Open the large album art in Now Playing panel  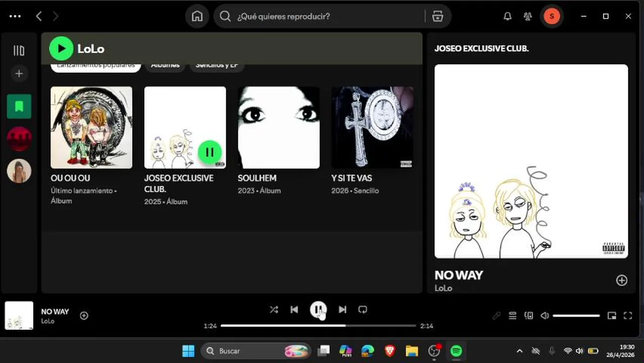531,161
